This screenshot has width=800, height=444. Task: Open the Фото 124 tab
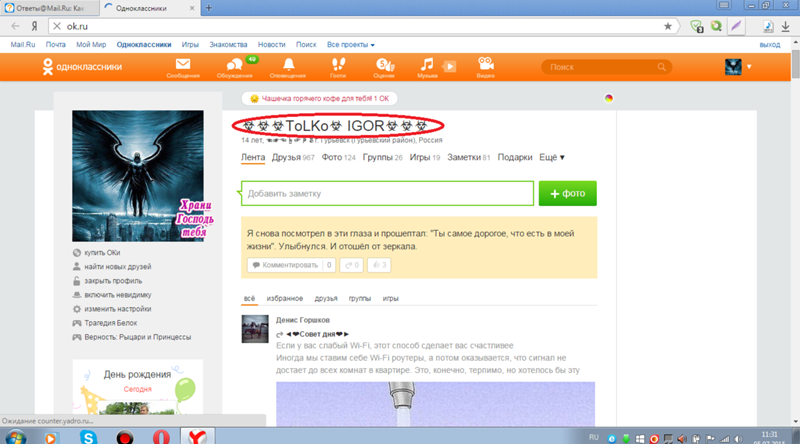point(338,157)
